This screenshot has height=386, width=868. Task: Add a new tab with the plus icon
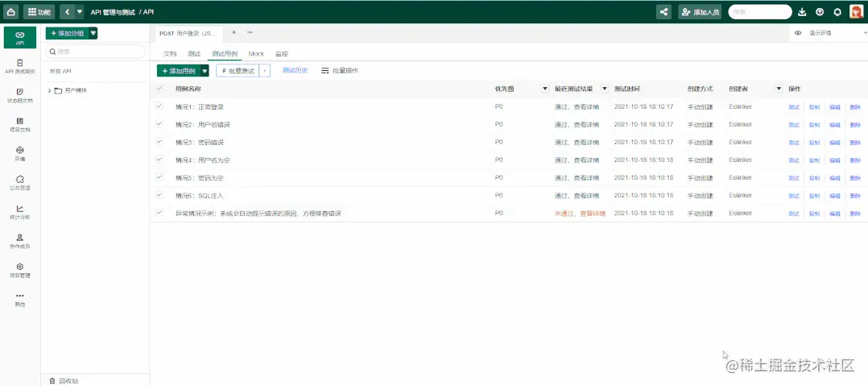(234, 33)
